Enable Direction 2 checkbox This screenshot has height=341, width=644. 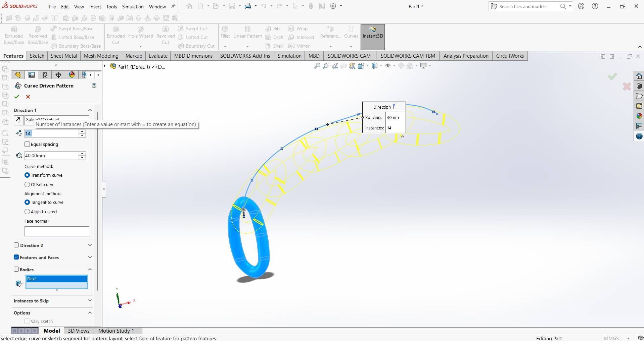[x=16, y=245]
